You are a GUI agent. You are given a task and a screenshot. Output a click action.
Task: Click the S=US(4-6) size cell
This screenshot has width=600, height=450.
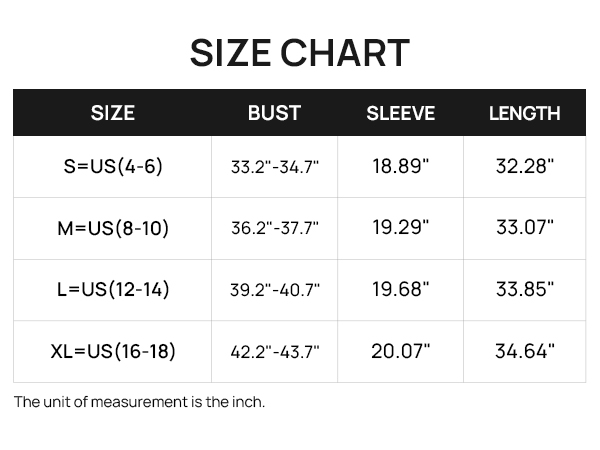[113, 166]
